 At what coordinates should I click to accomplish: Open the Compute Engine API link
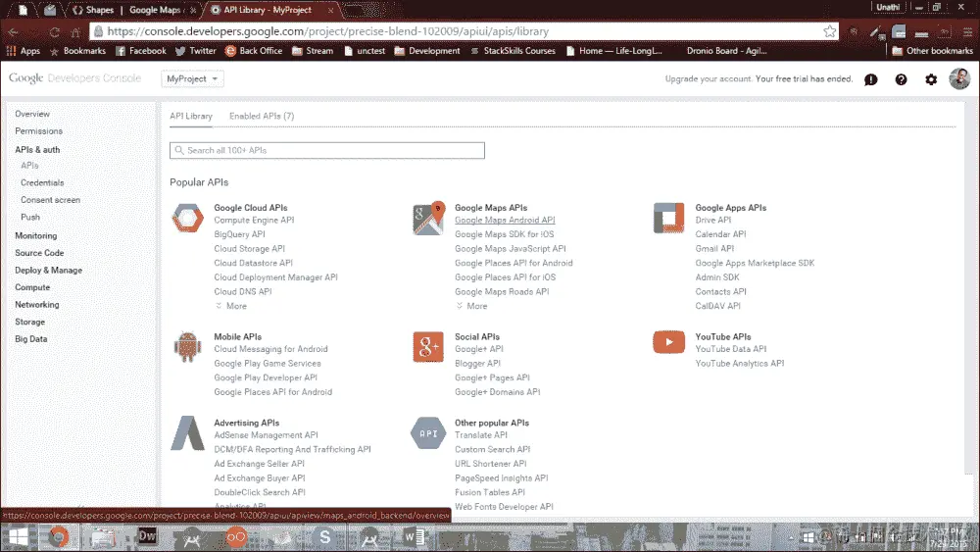pos(255,220)
